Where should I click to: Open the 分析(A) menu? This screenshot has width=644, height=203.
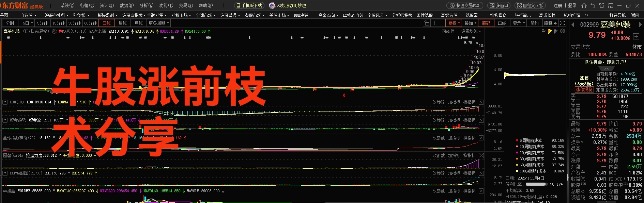coord(146,5)
